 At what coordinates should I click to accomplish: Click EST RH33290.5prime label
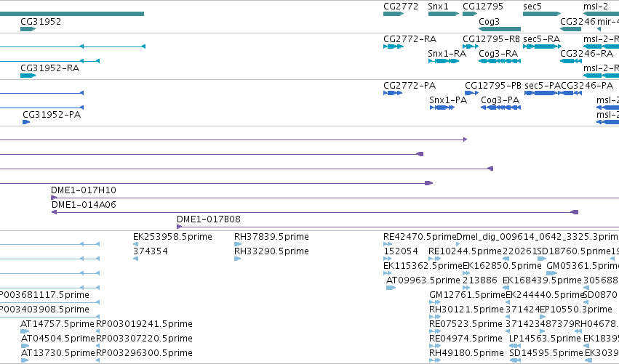pyautogui.click(x=271, y=251)
